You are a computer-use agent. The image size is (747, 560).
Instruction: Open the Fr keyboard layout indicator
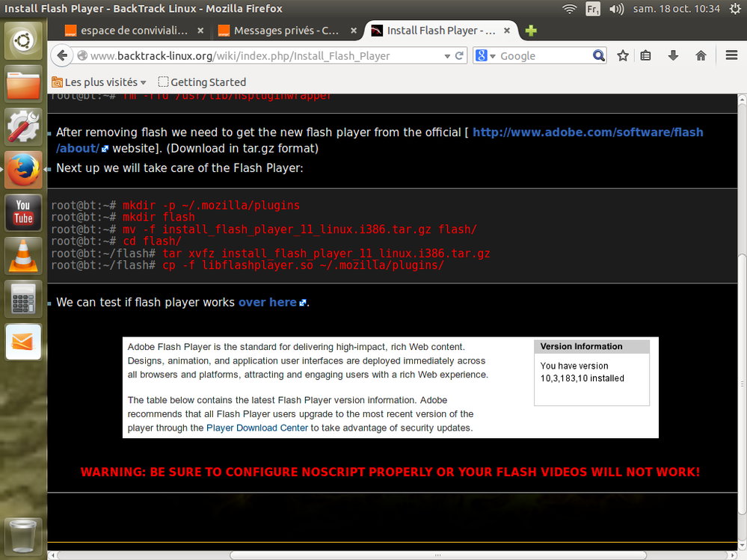(x=593, y=8)
